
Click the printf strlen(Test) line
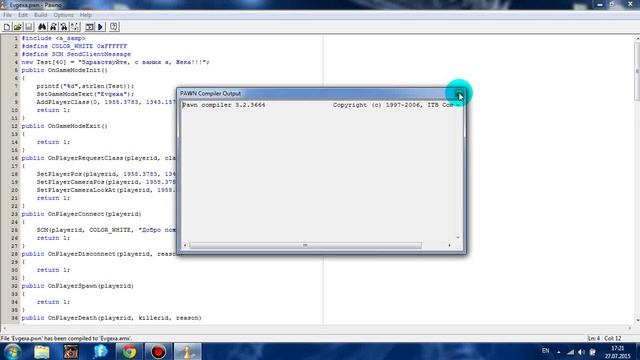[x=85, y=86]
